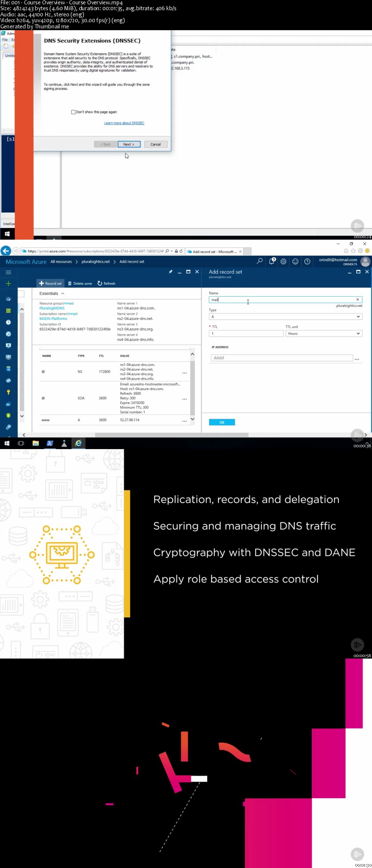Open the help question mark icon

coord(307,261)
